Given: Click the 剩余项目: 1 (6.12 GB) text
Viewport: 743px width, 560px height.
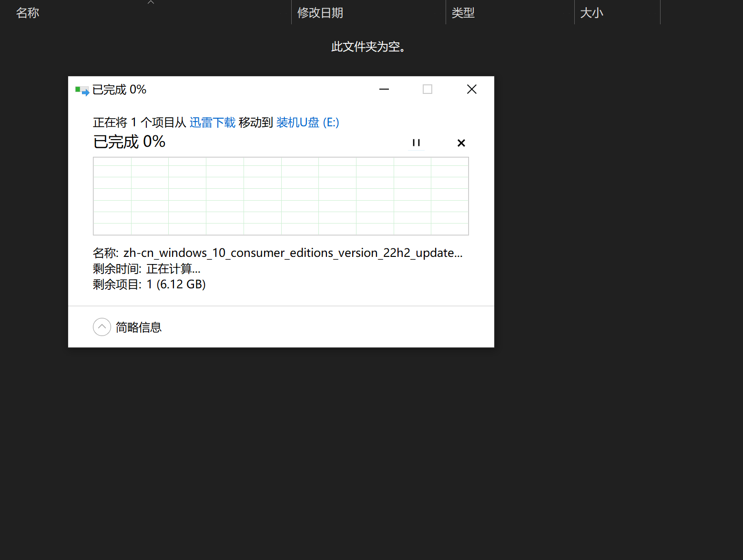Looking at the screenshot, I should tap(149, 285).
